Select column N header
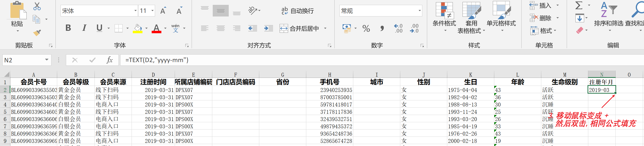Image resolution: width=644 pixels, height=146 pixels. [602, 75]
